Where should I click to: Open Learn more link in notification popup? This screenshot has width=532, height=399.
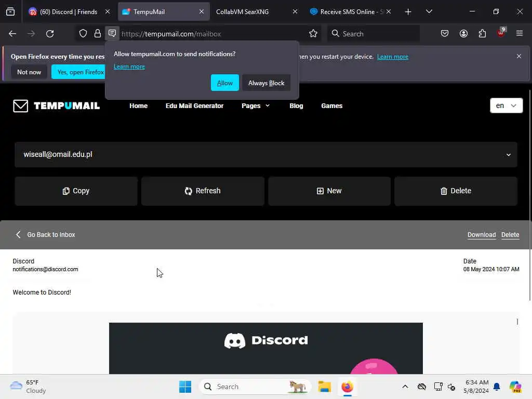click(129, 66)
